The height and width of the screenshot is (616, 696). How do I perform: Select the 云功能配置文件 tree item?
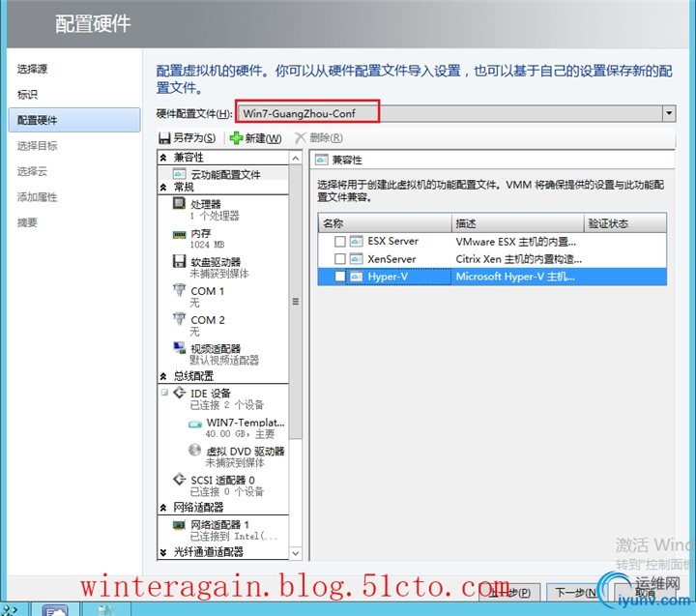pos(223,174)
